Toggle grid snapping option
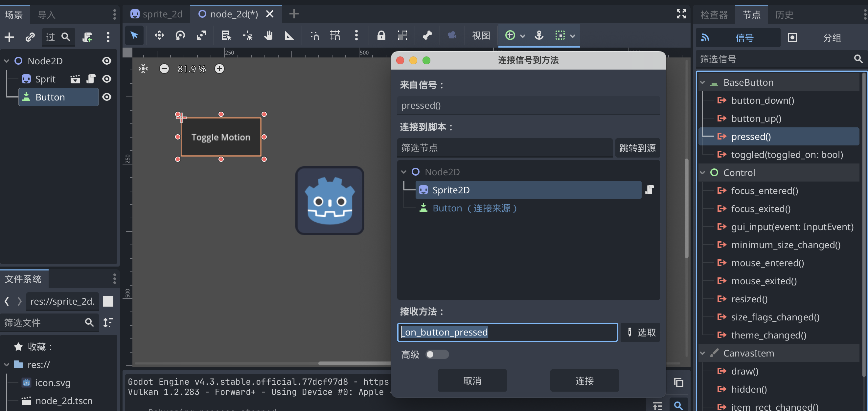The width and height of the screenshot is (868, 411). tap(335, 35)
